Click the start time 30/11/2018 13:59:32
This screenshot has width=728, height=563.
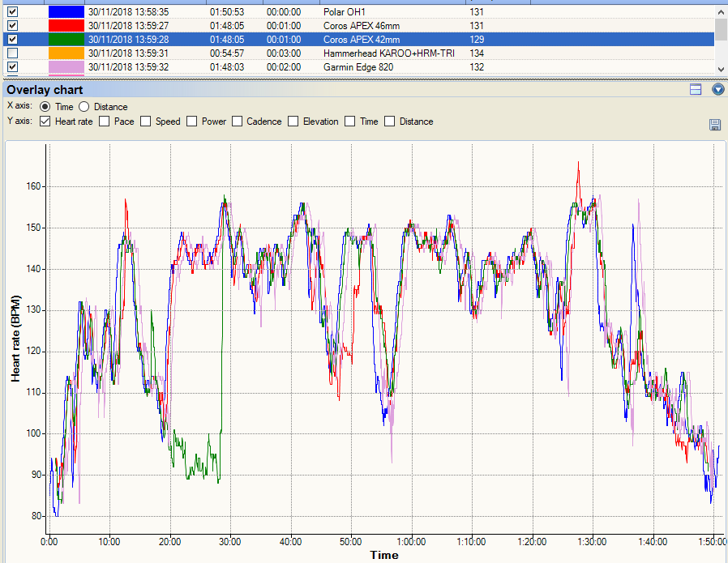tap(129, 66)
